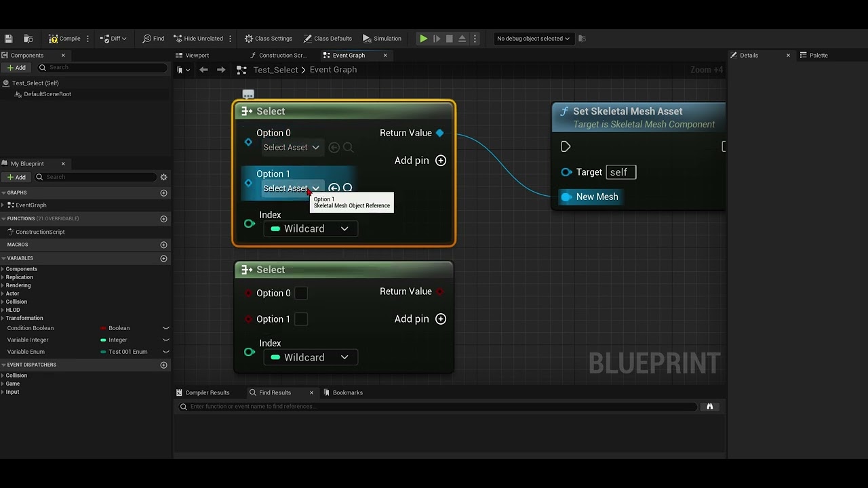Click Add pin on the top Select node

[420, 161]
